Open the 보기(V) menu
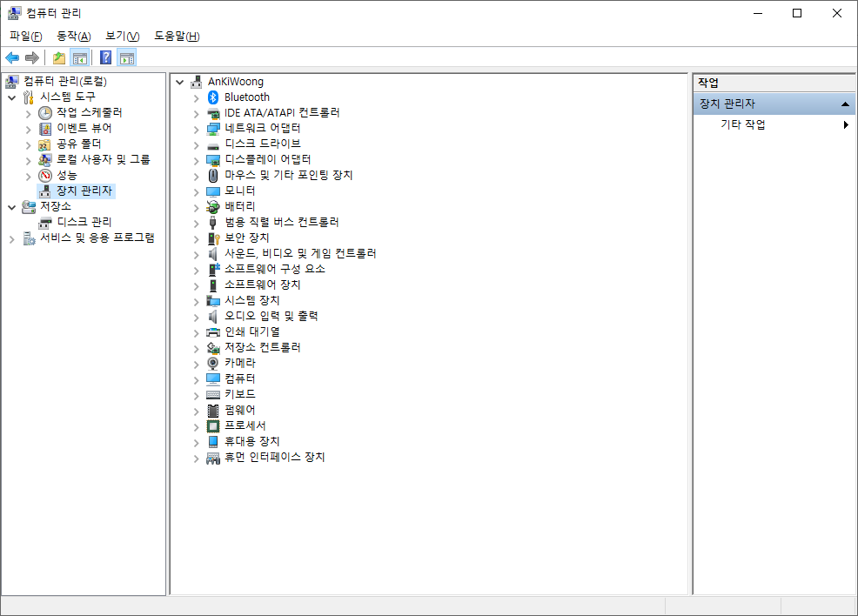Viewport: 858px width, 616px height. [123, 36]
